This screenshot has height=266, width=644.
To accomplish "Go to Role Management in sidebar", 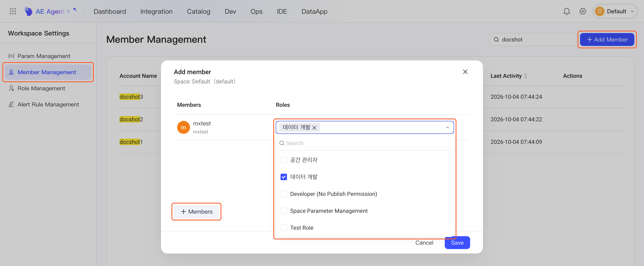I will tap(41, 88).
